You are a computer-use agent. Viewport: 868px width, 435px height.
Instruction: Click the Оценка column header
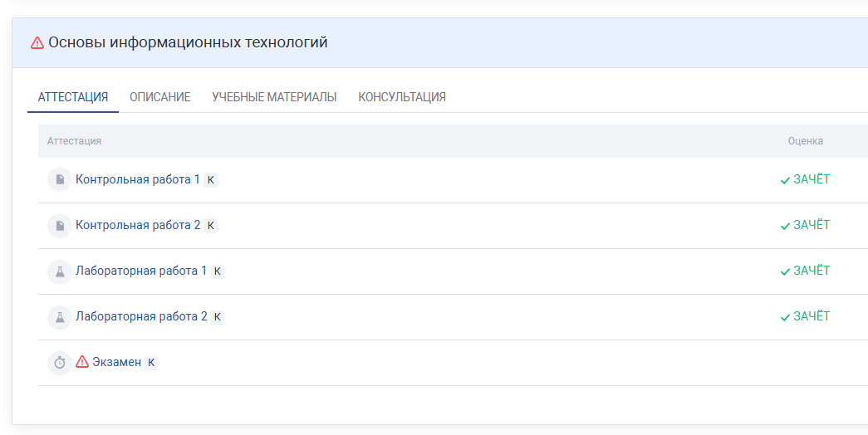(x=805, y=141)
